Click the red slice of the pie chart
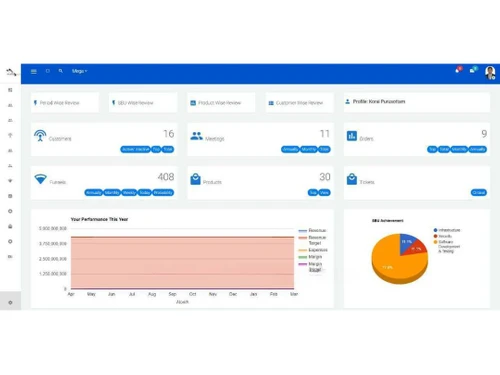 (x=416, y=248)
